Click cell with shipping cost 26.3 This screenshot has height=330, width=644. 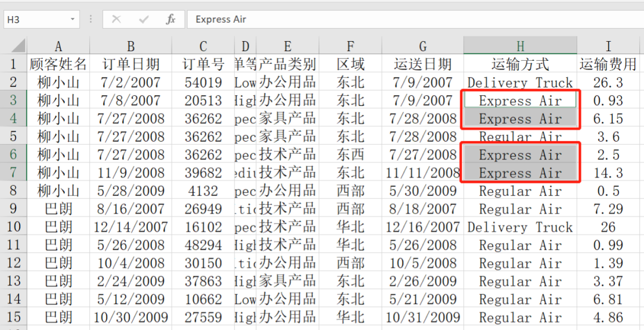coord(608,82)
